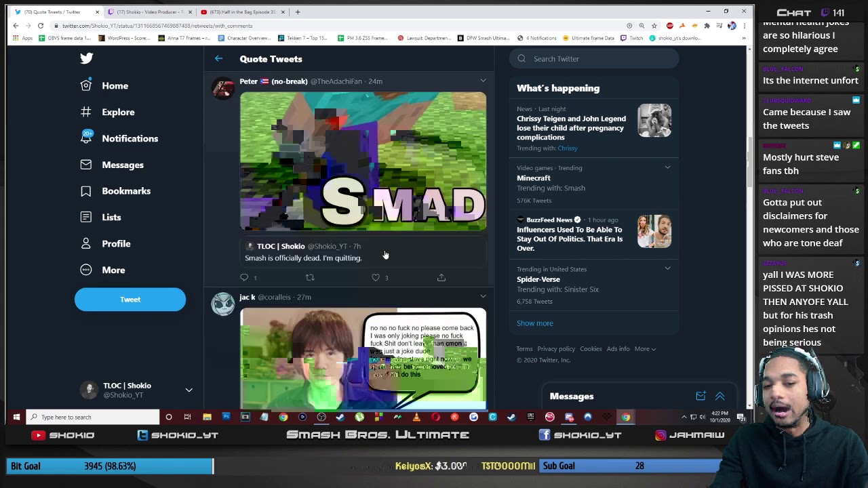Open the Ads info footer link
Screen dimensions: 868x488
point(618,349)
